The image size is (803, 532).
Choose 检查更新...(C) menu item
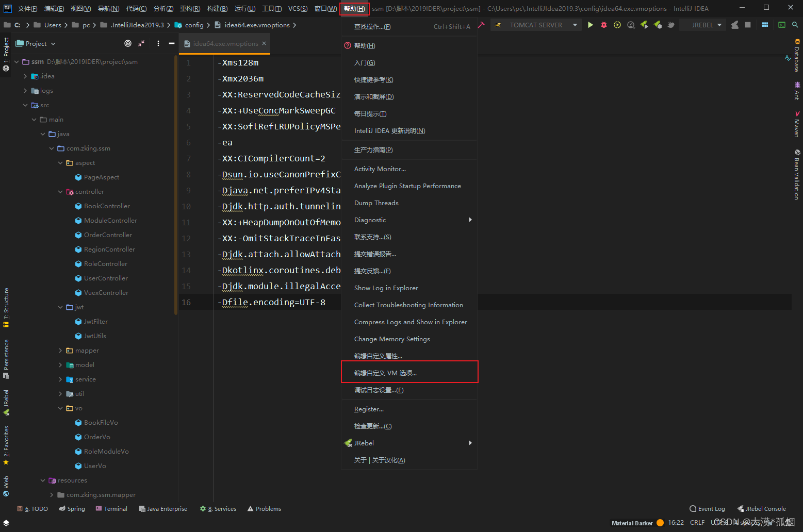(409, 426)
